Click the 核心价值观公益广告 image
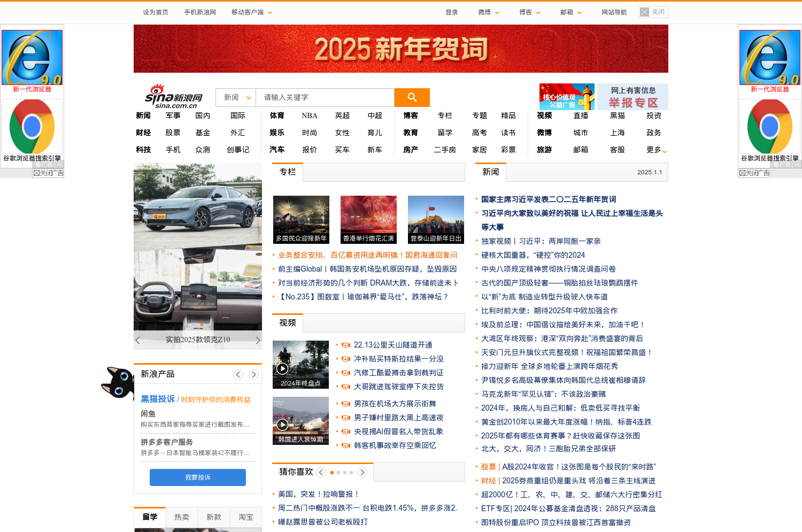The image size is (802, 532). 567,97
